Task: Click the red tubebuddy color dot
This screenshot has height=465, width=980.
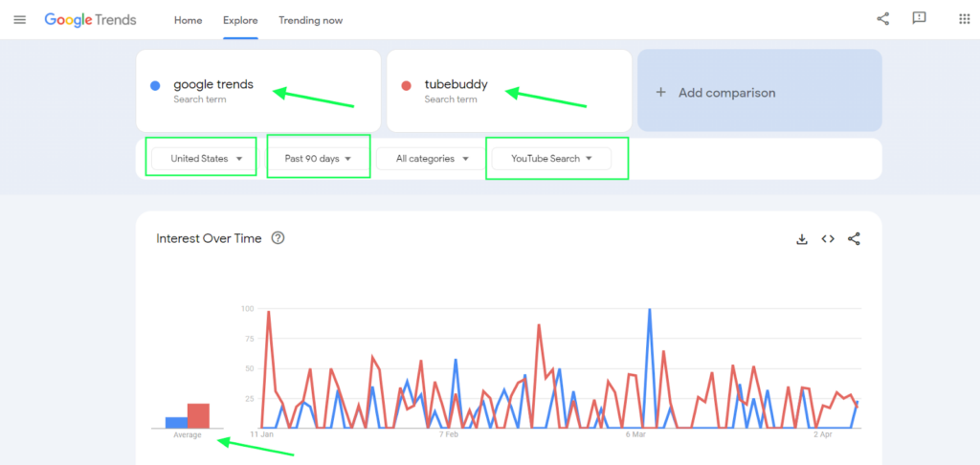Action: pyautogui.click(x=406, y=86)
